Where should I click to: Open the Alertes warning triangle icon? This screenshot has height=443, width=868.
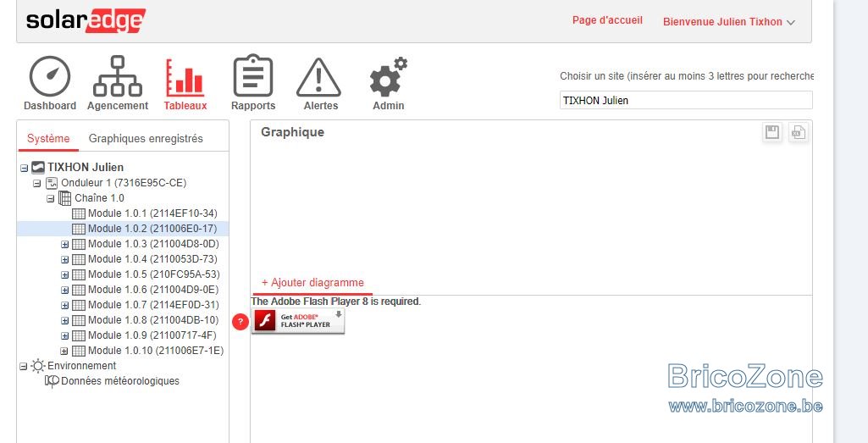tap(319, 78)
